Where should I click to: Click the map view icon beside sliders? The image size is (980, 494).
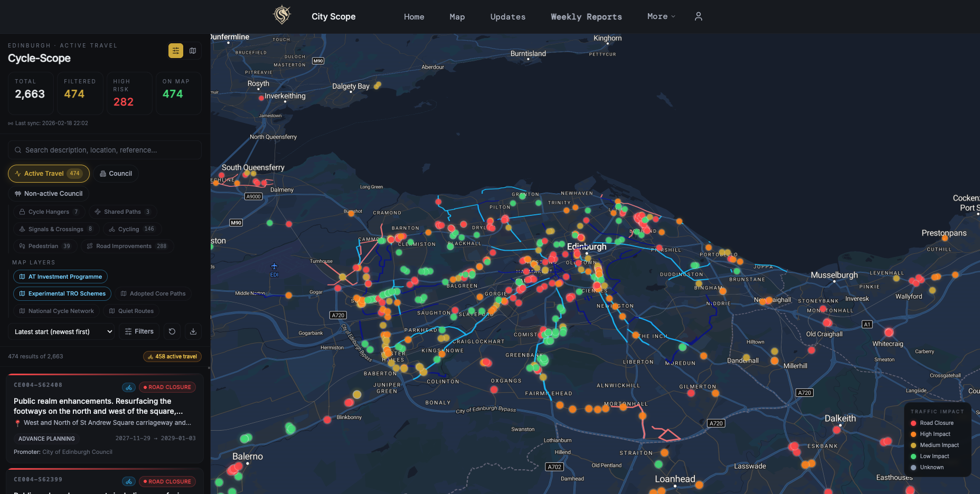click(193, 51)
